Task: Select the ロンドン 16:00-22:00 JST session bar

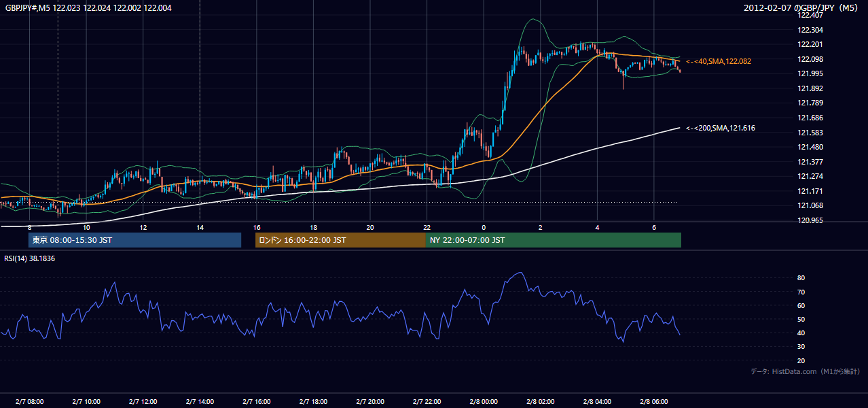Action: (340, 240)
